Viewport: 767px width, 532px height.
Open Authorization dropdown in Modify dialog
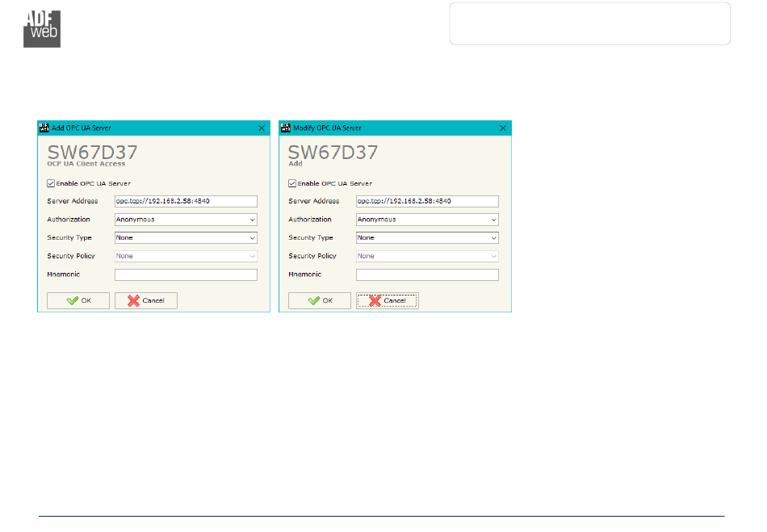point(427,220)
